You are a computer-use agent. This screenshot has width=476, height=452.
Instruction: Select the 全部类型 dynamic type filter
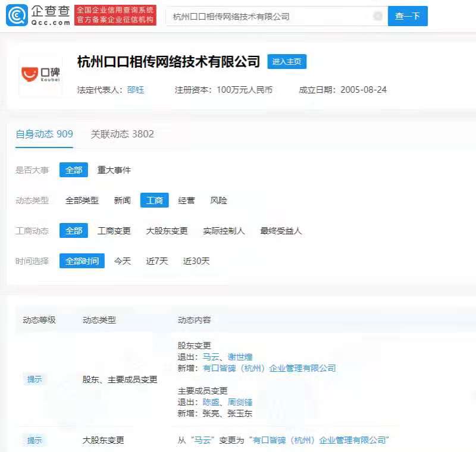point(82,200)
